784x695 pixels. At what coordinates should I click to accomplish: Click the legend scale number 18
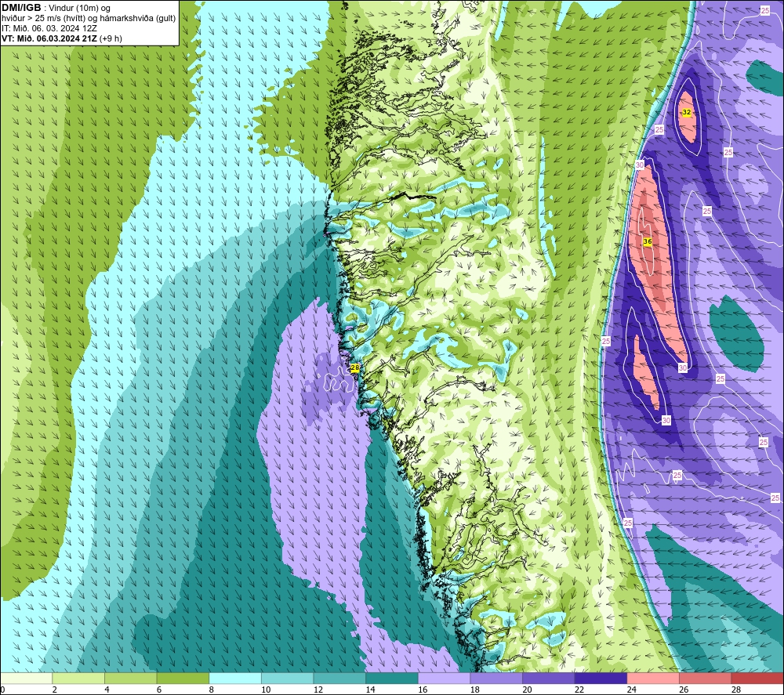point(474,690)
